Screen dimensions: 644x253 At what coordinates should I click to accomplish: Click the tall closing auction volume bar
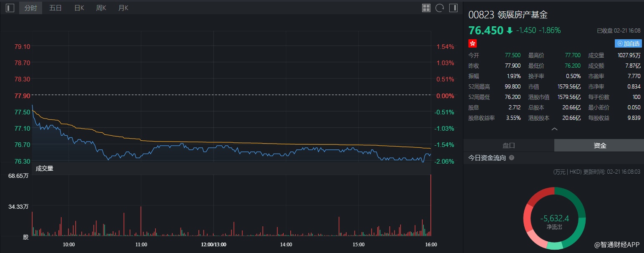tap(430, 205)
